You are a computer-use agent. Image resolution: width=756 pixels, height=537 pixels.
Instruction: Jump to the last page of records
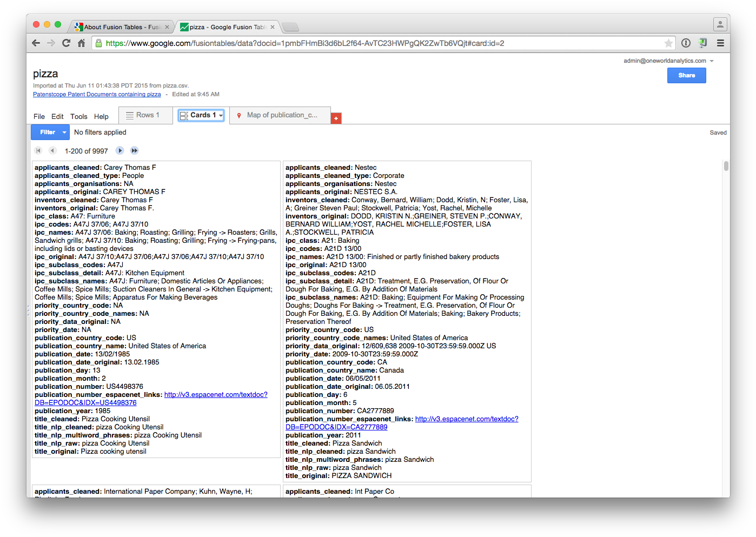[134, 150]
